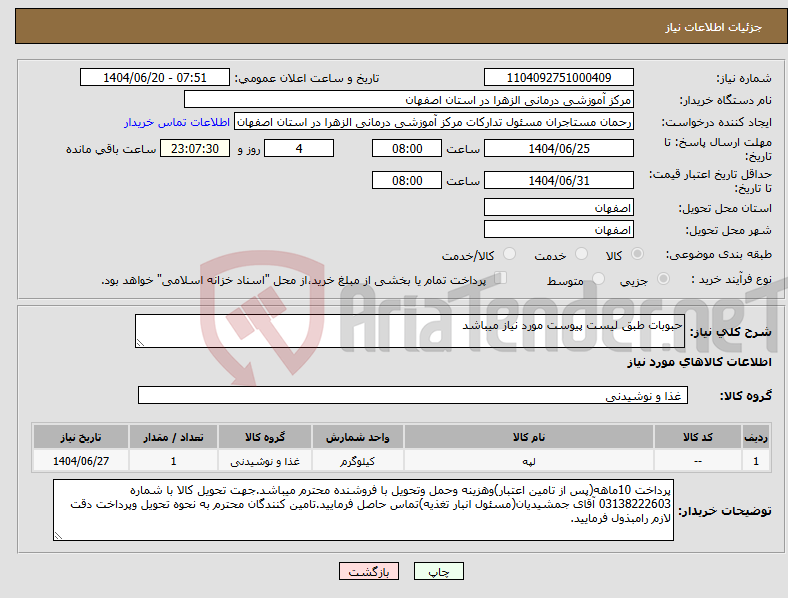Viewport: 788px width, 598px height.
Task: Click the کیلوگرم unit cell
Action: (x=357, y=461)
